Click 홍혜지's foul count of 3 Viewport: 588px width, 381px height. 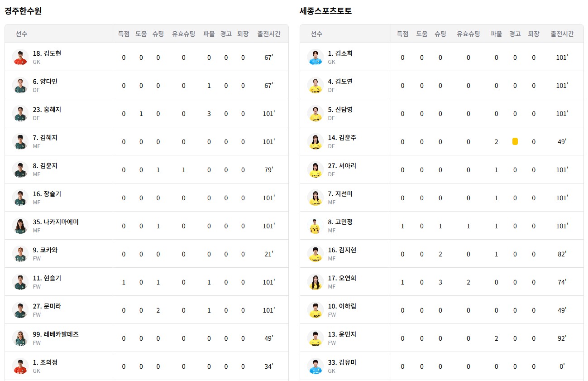click(209, 114)
